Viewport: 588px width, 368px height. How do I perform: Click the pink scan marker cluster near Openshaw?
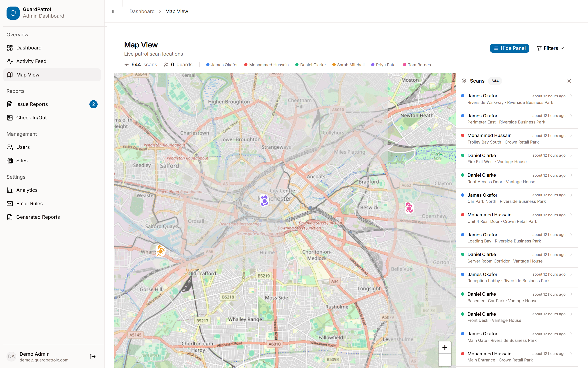coord(409,208)
